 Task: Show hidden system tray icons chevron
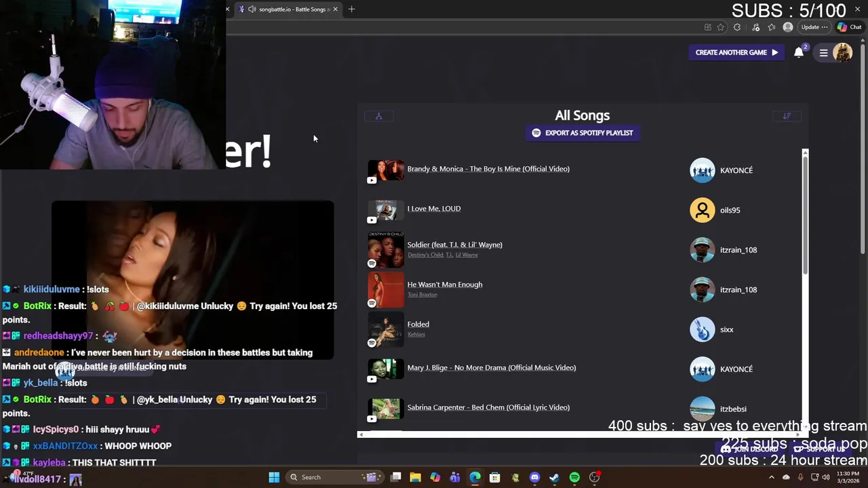tap(771, 477)
